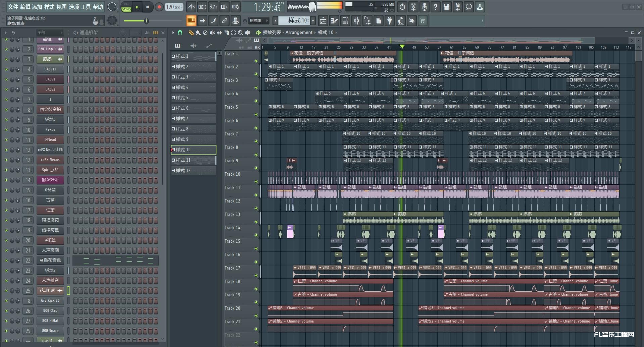
Task: Mute Track 11 using its green dot
Action: [x=256, y=195]
